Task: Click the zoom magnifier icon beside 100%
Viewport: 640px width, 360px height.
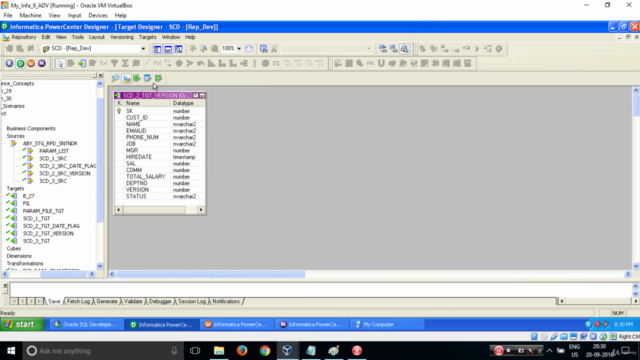Action: click(x=215, y=49)
